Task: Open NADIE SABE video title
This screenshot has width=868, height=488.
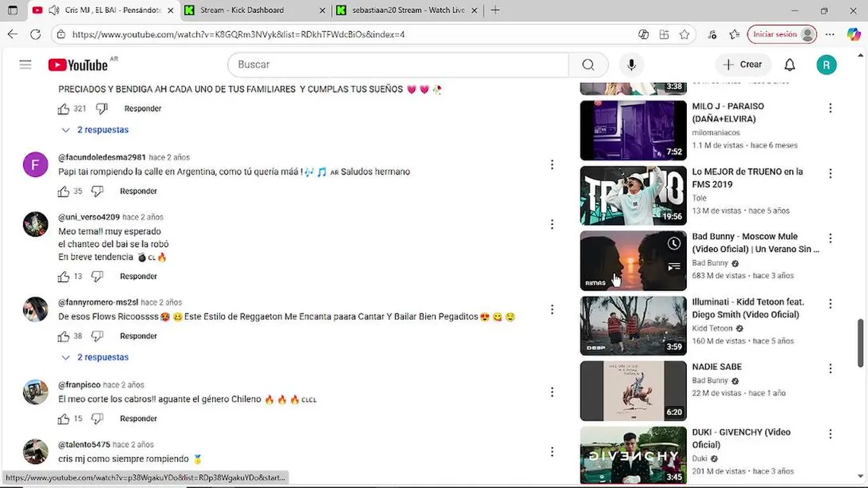Action: click(717, 367)
